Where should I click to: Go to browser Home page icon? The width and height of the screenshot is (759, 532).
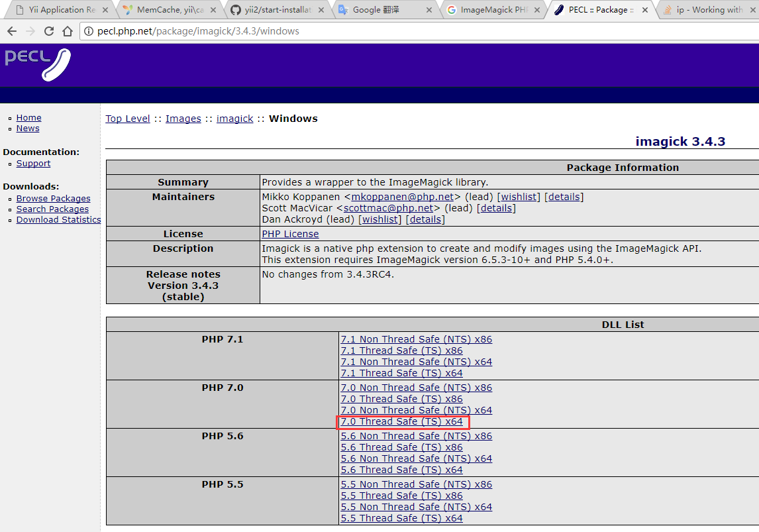click(68, 31)
